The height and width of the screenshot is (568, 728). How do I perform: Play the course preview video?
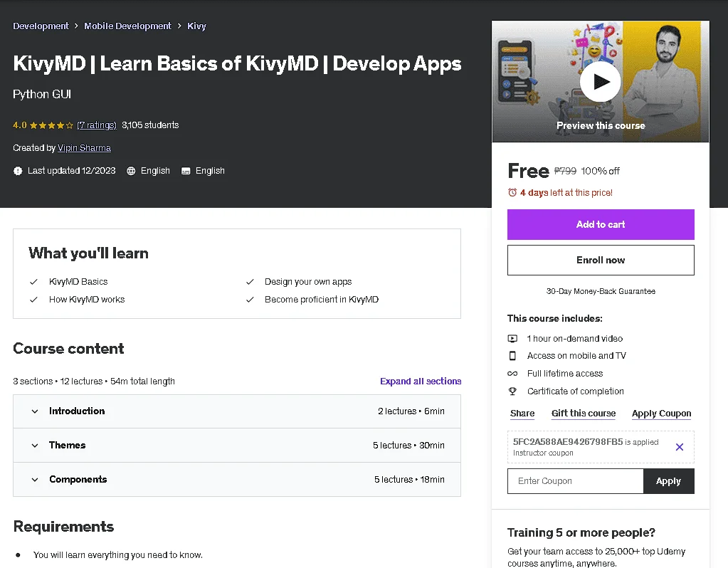pos(601,82)
